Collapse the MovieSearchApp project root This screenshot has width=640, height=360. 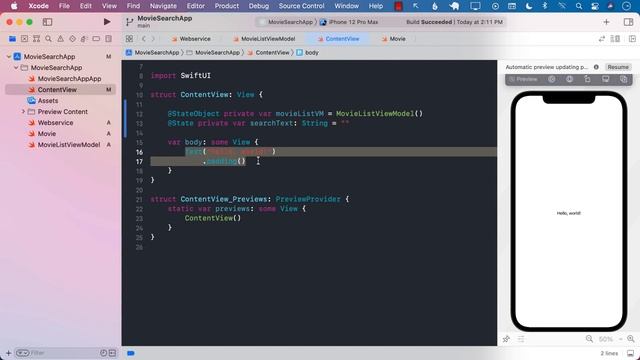9,57
